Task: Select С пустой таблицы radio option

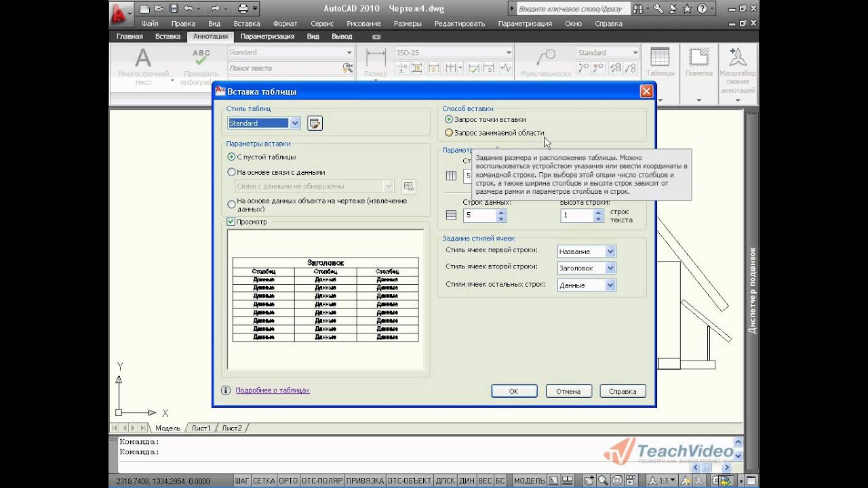Action: (x=232, y=157)
